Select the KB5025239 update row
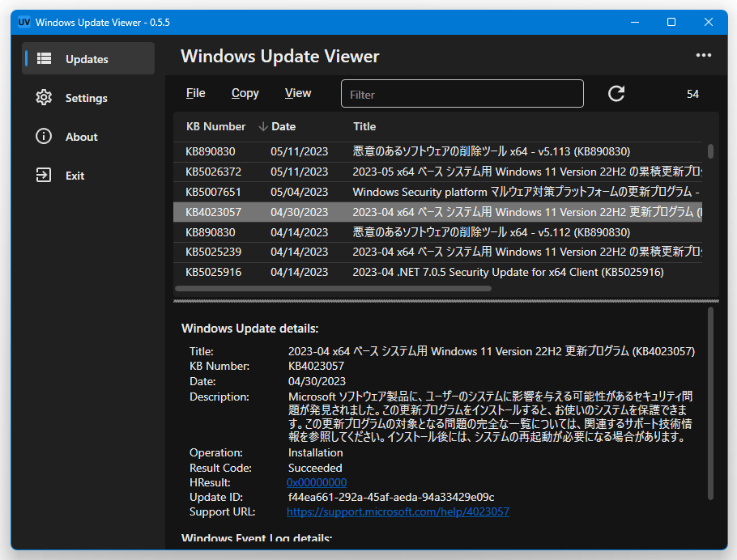This screenshot has height=560, width=737. pos(437,252)
